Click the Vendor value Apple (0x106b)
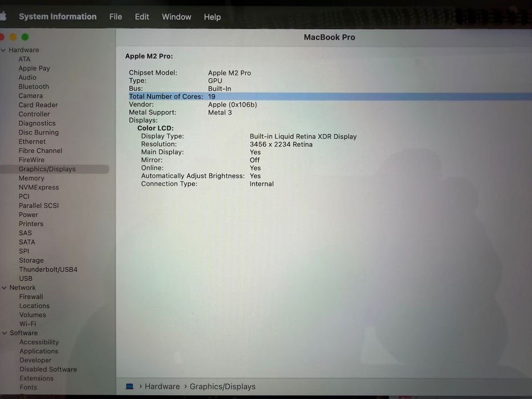This screenshot has width=532, height=399. [233, 104]
